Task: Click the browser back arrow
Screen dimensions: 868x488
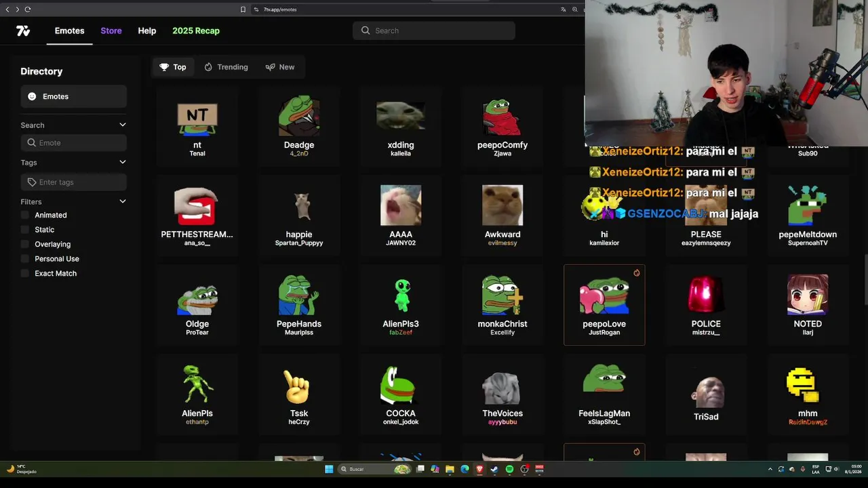Action: (x=7, y=9)
